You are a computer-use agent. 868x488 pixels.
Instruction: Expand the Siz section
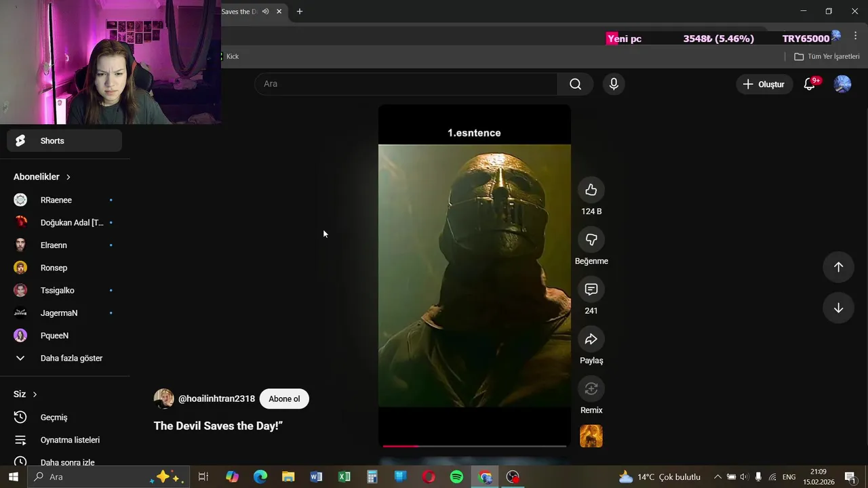25,394
